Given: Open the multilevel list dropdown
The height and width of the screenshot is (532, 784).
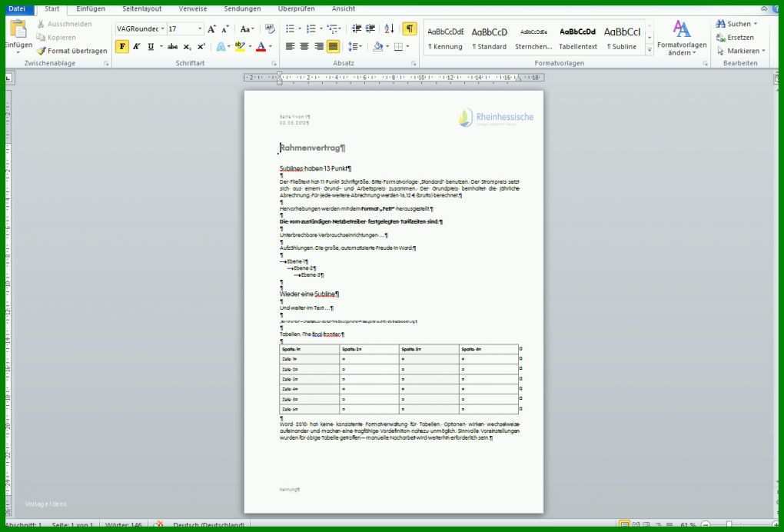Looking at the screenshot, I should point(334,29).
